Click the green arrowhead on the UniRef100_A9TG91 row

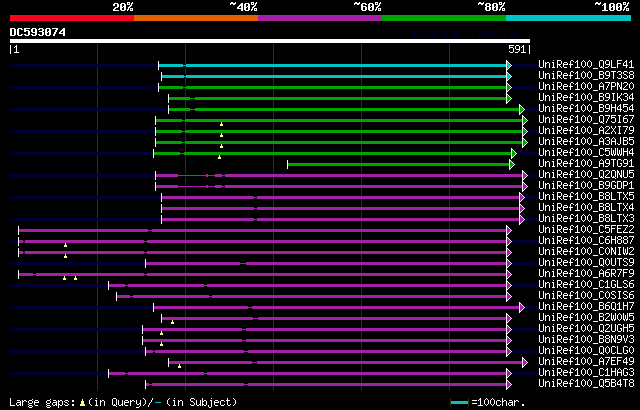point(512,164)
